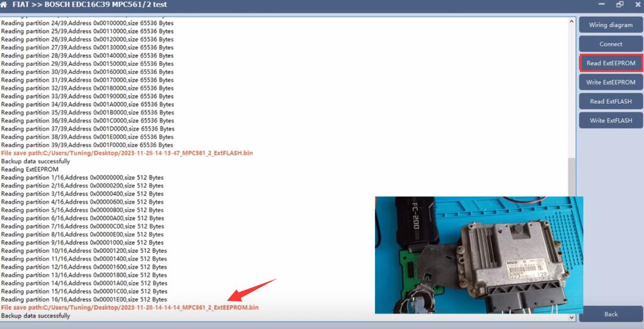The width and height of the screenshot is (644, 329).
Task: Minimize the window
Action: coord(601,4)
